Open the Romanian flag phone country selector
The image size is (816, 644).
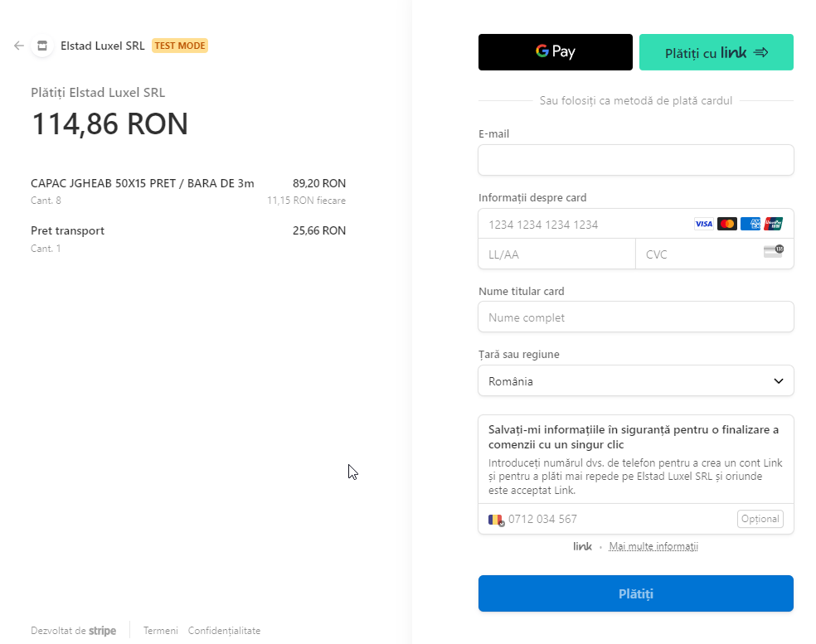point(496,520)
